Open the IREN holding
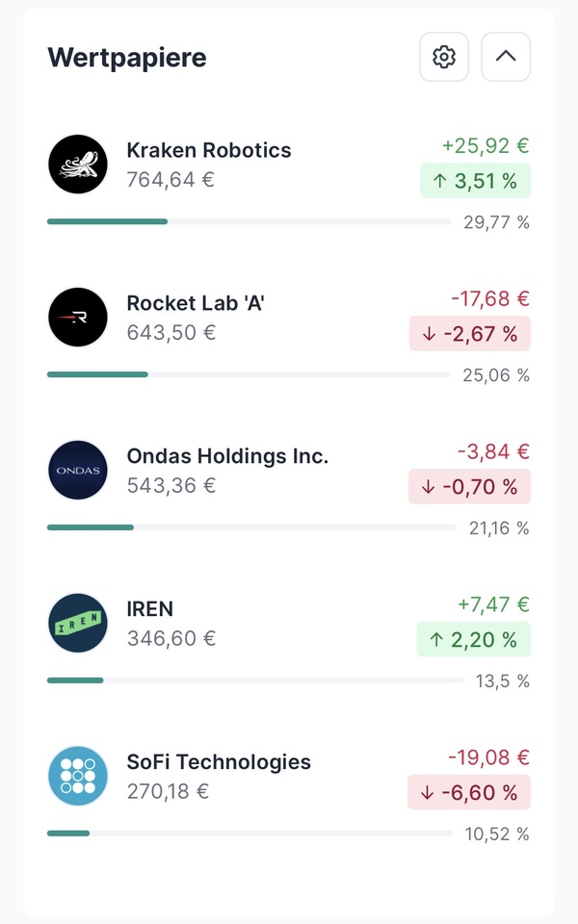The image size is (578, 924). coord(150,609)
